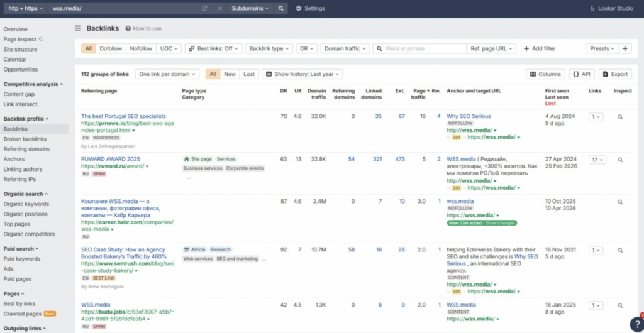Open How to use help

[143, 28]
